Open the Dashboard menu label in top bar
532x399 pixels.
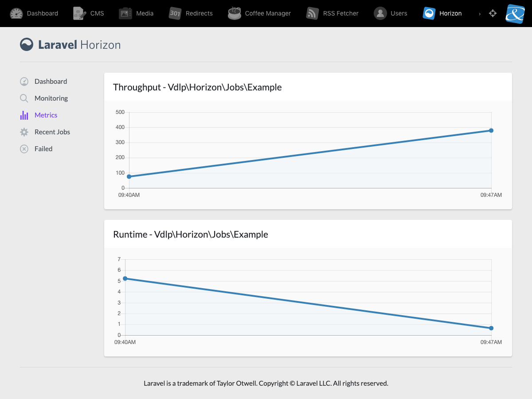tap(43, 13)
